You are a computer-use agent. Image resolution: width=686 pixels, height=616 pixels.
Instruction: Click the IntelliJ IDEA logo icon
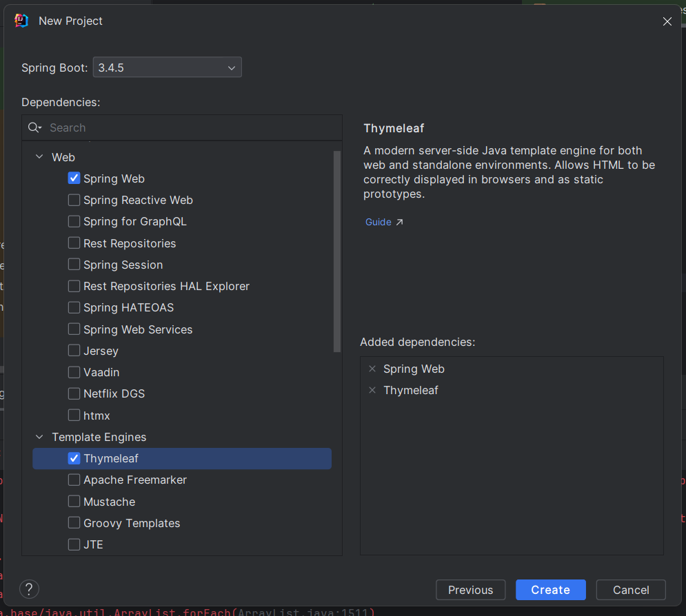tap(21, 21)
